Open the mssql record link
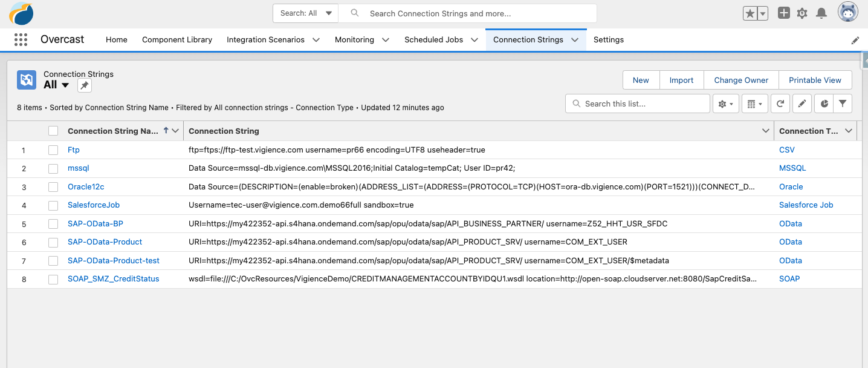 tap(79, 168)
